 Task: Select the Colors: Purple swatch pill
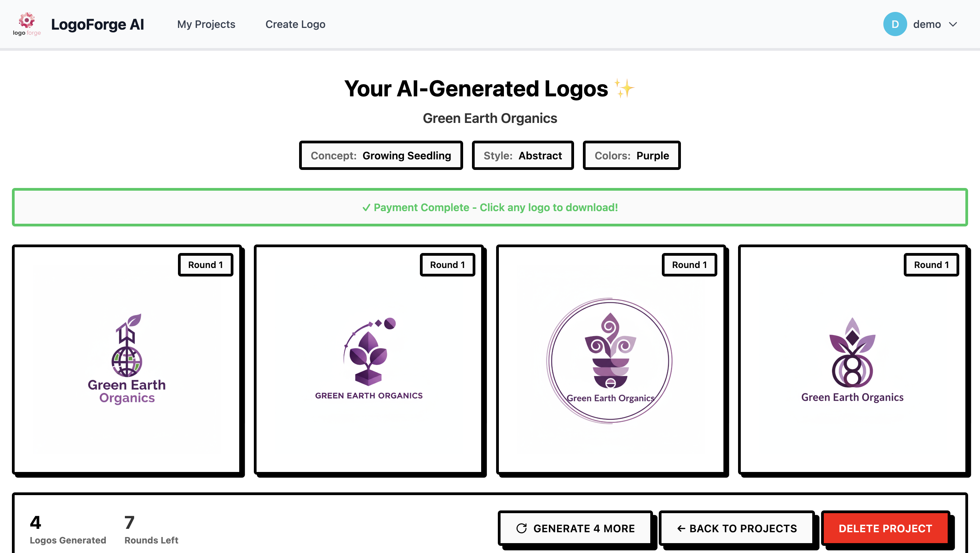coord(632,155)
